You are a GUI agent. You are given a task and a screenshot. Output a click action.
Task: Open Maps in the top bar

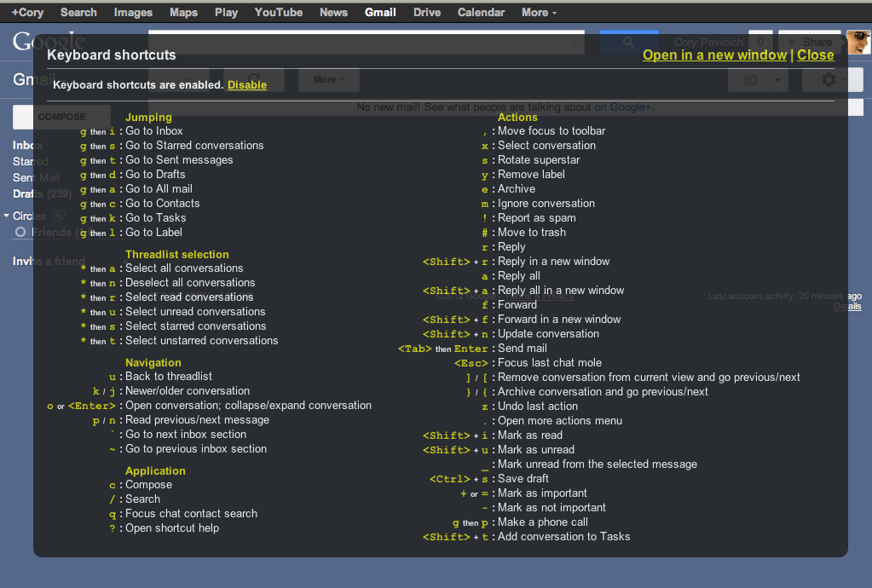click(x=183, y=12)
